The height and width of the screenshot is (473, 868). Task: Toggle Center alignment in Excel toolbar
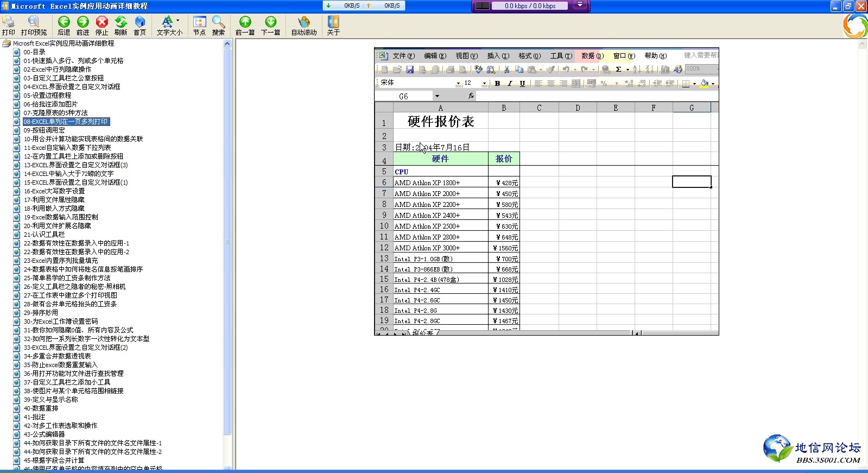[x=551, y=83]
